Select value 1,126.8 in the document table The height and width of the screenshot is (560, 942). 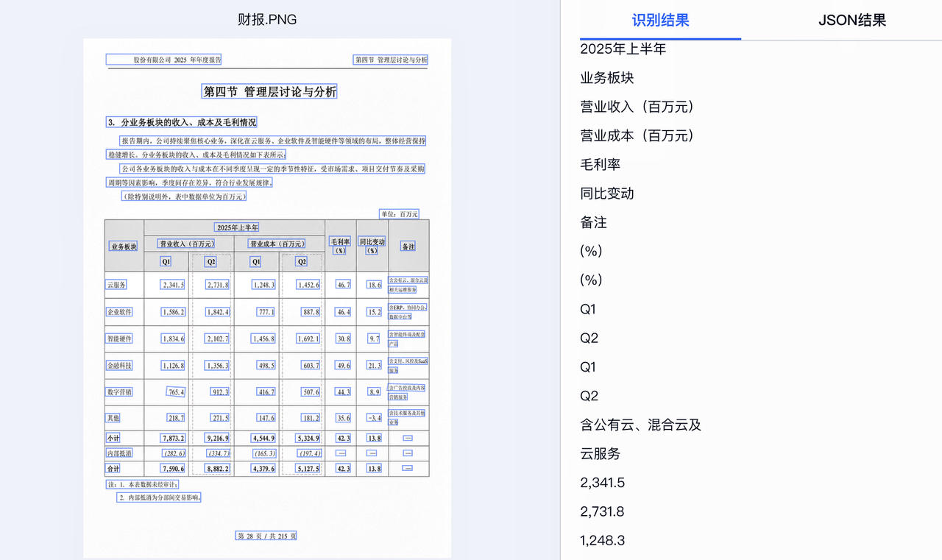(x=173, y=365)
